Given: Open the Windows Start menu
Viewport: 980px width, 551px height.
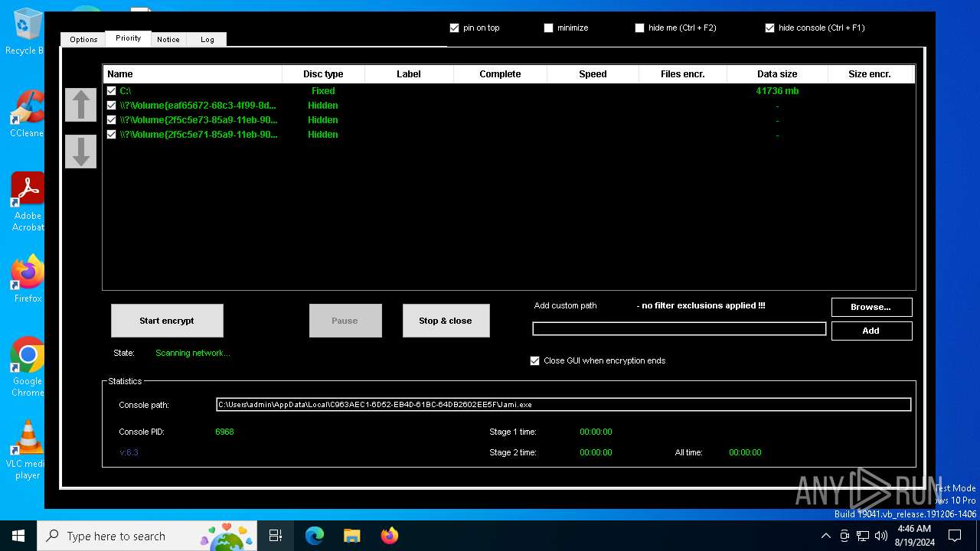Looking at the screenshot, I should point(18,536).
